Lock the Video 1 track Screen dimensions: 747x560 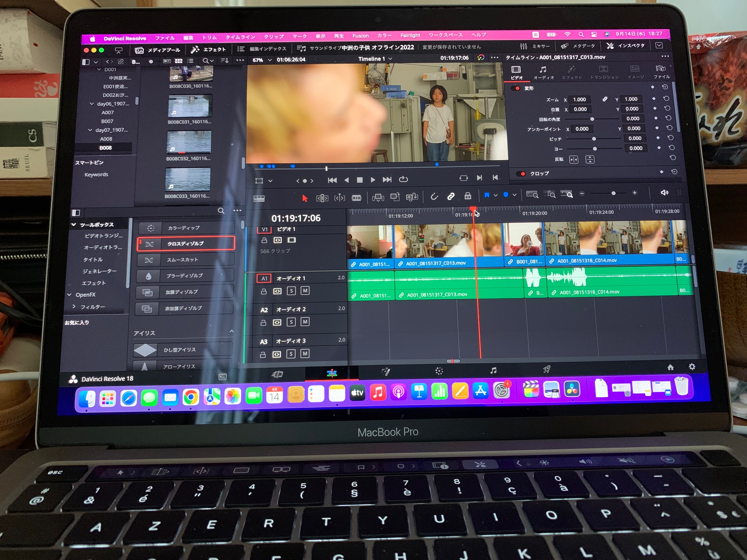[x=264, y=241]
